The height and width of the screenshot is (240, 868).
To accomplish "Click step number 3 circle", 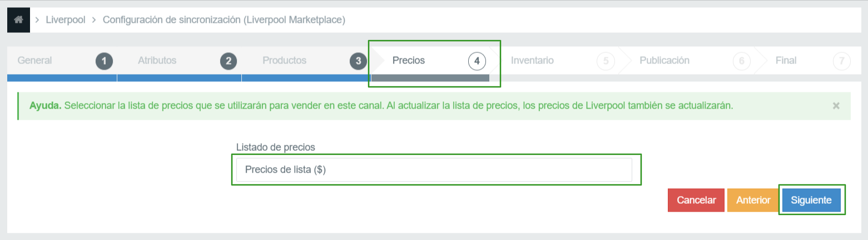I will click(359, 61).
